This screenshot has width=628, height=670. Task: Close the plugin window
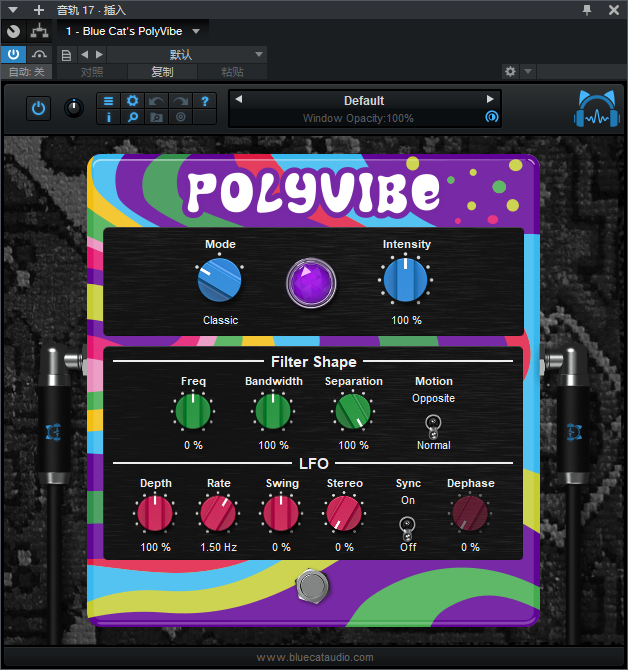(x=614, y=9)
